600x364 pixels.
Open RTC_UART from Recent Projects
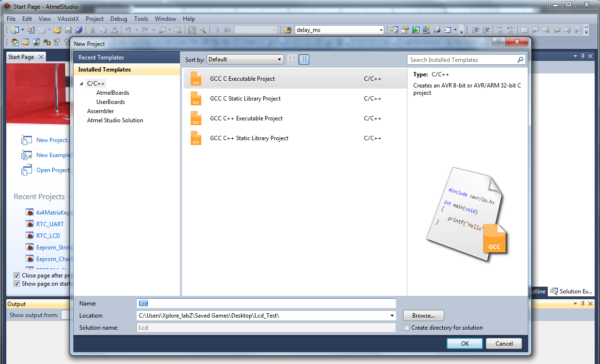50,224
